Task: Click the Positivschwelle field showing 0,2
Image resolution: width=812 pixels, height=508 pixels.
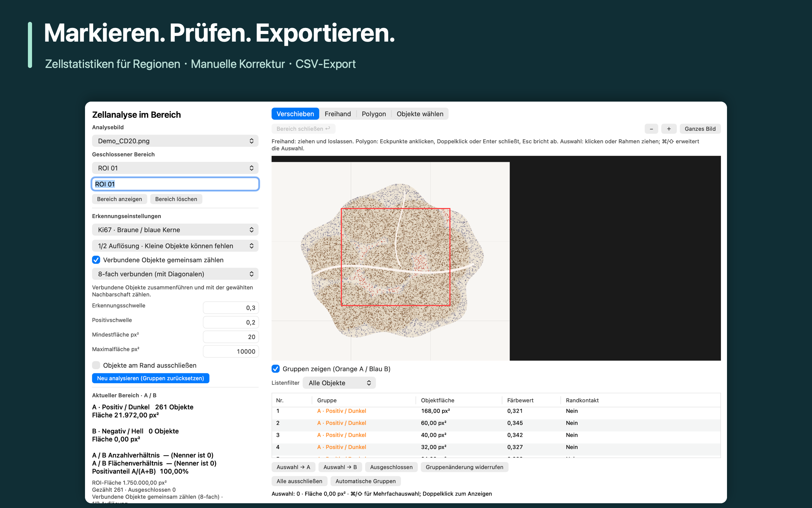Action: [x=231, y=322]
